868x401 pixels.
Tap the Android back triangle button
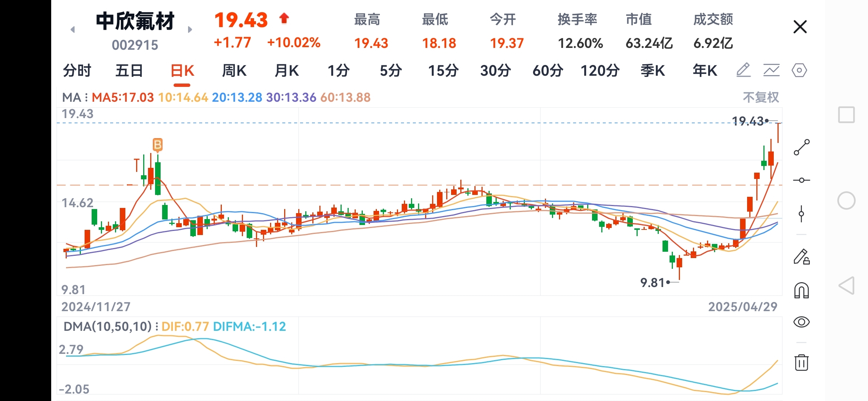[846, 286]
